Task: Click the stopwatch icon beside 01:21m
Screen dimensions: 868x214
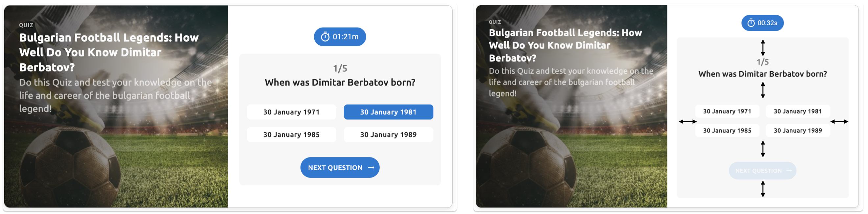Action: (325, 37)
